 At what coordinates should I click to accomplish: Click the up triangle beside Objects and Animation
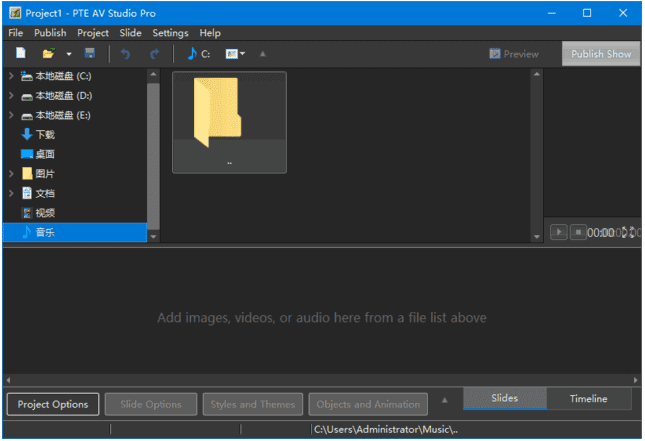point(445,400)
